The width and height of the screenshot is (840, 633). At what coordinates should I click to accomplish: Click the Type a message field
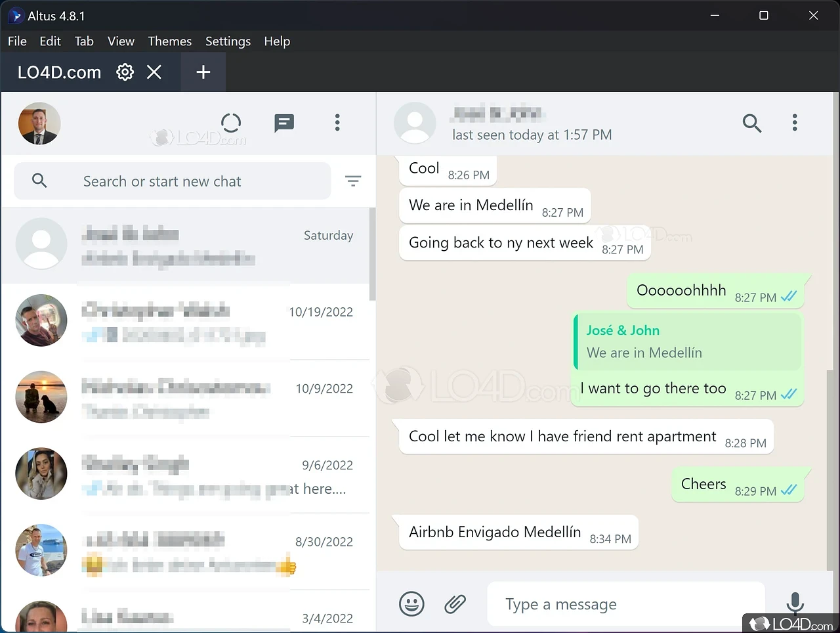626,604
